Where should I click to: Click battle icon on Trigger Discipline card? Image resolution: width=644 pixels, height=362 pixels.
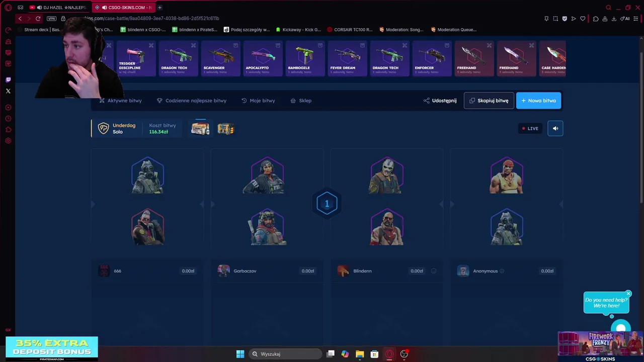point(151,45)
